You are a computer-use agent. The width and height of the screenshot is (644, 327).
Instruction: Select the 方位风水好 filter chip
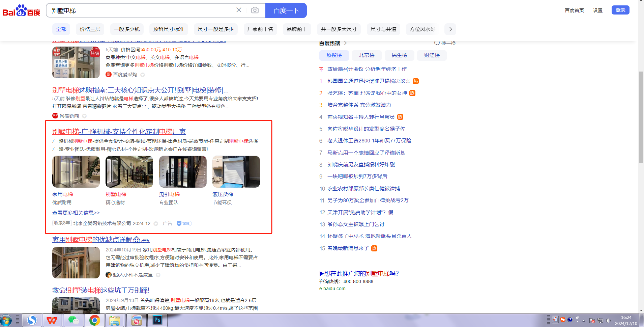click(x=422, y=29)
